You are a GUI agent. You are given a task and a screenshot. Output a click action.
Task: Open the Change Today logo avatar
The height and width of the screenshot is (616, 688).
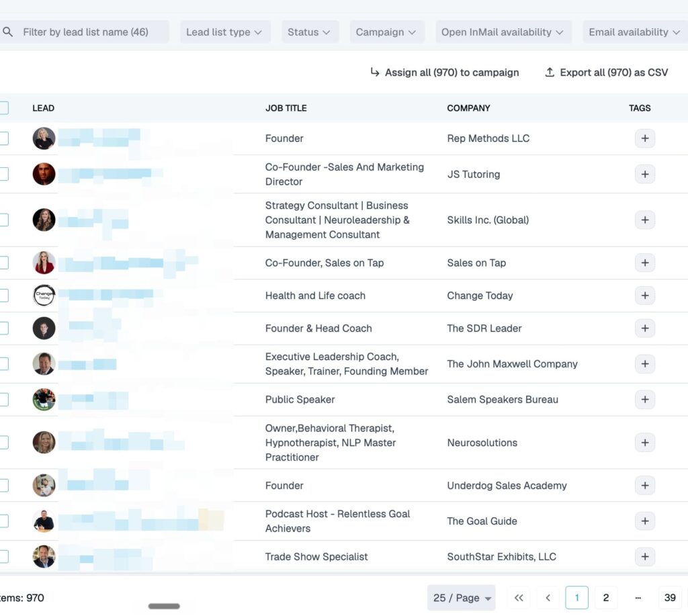point(44,296)
